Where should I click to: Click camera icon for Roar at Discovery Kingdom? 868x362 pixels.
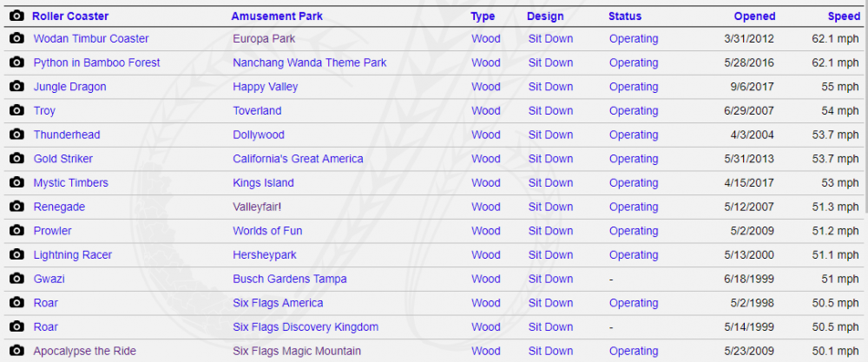point(16,326)
